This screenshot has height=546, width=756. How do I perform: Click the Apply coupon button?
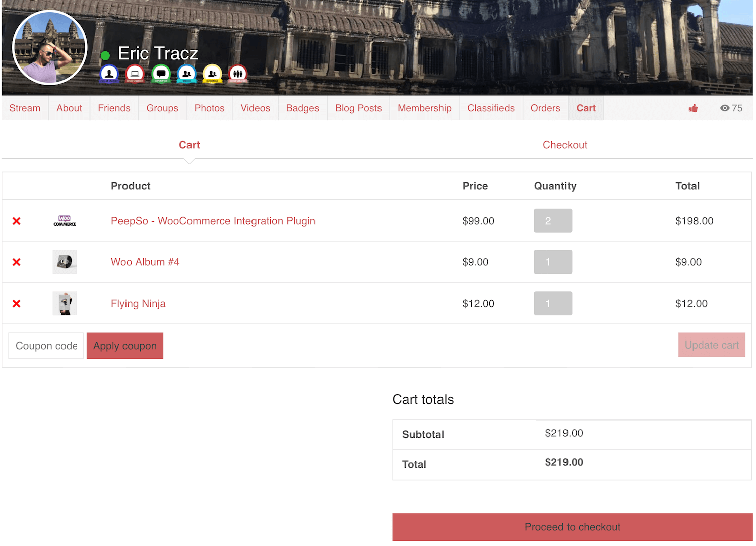click(x=125, y=346)
